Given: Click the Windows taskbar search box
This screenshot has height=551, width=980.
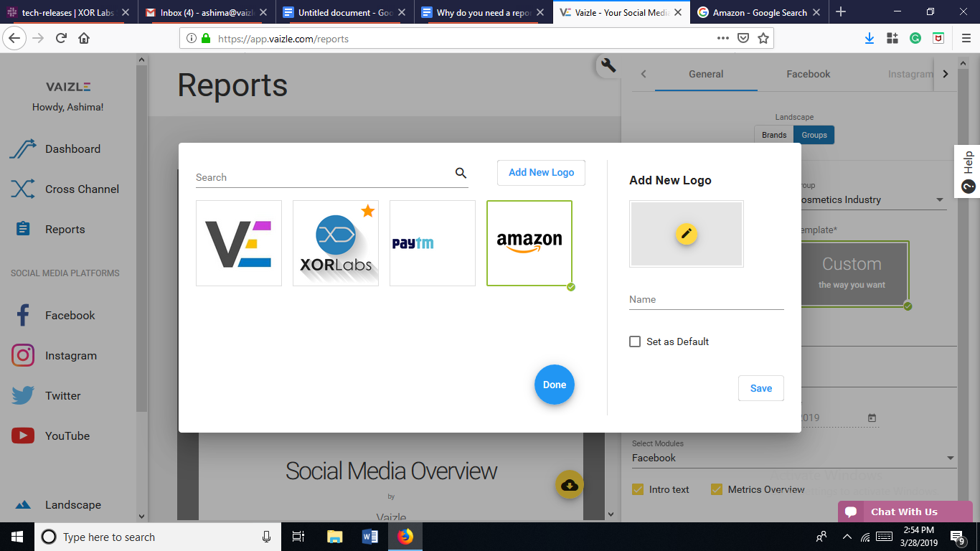Looking at the screenshot, I should pos(158,537).
